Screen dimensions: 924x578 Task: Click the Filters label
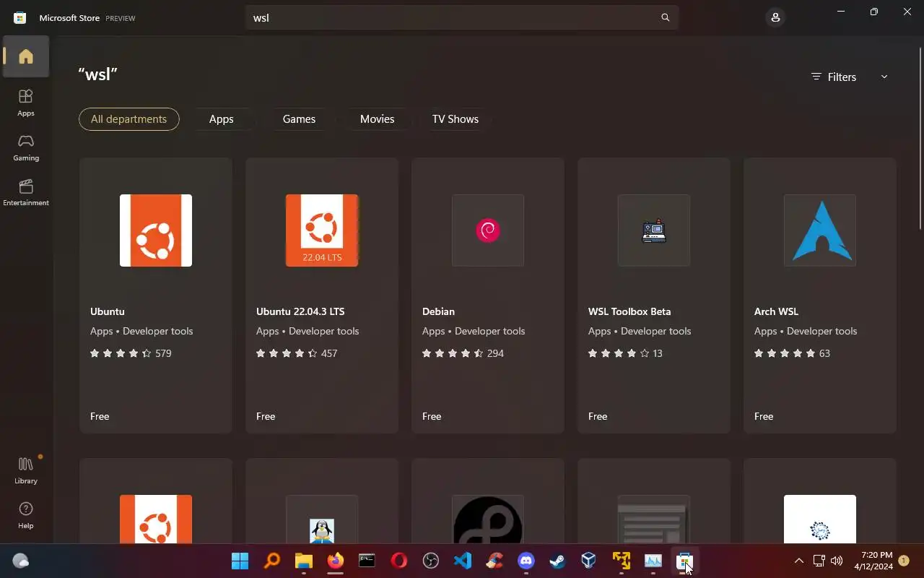point(842,77)
